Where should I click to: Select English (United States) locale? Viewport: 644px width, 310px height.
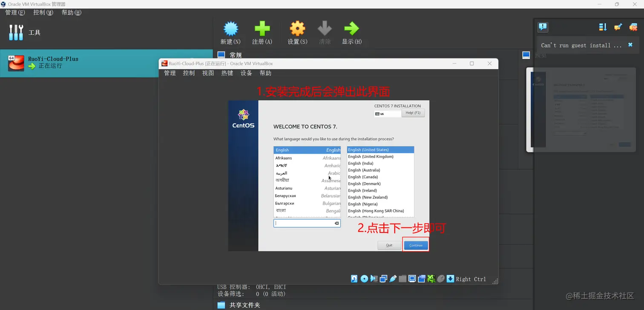pos(380,150)
